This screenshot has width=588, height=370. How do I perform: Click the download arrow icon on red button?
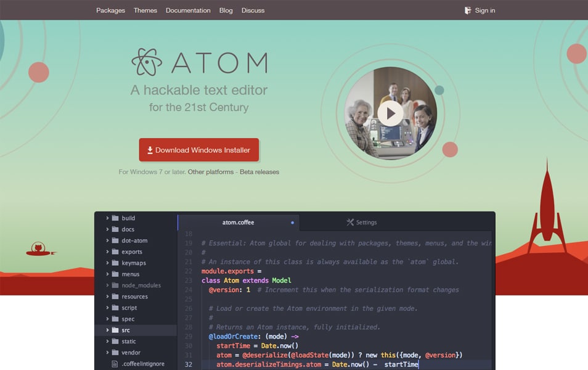click(x=150, y=150)
